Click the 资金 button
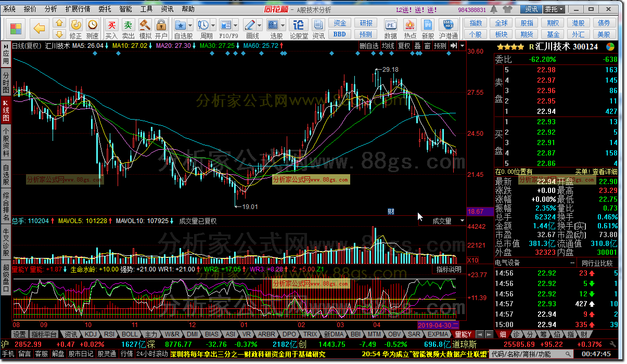The height and width of the screenshot is (364, 627). [x=340, y=23]
